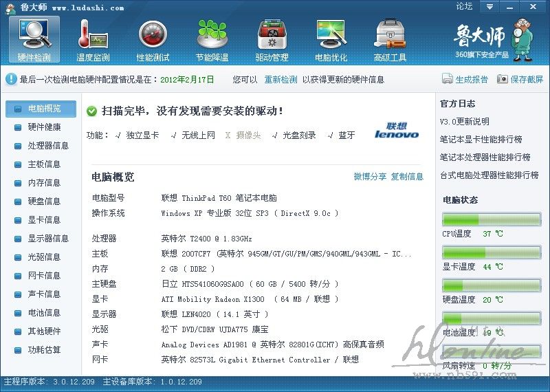Click the 电池温度 temperature bar
The image size is (550, 392).
[x=492, y=318]
